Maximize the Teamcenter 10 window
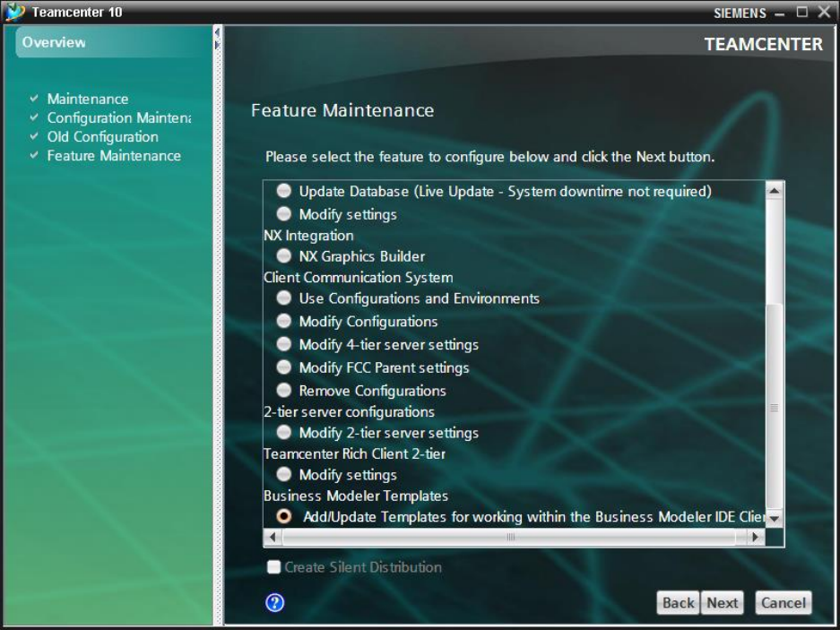This screenshot has height=630, width=840. [x=802, y=12]
